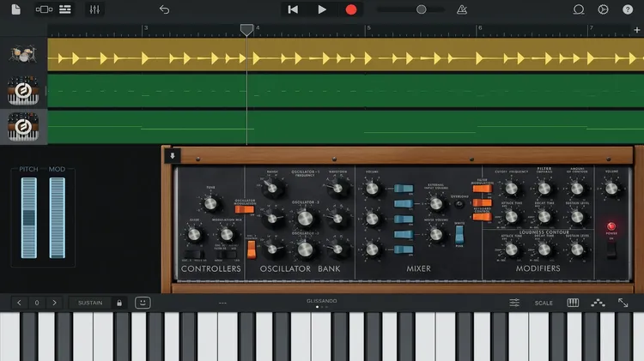Select the drum kit track header
This screenshot has width=644, height=361.
coord(23,55)
